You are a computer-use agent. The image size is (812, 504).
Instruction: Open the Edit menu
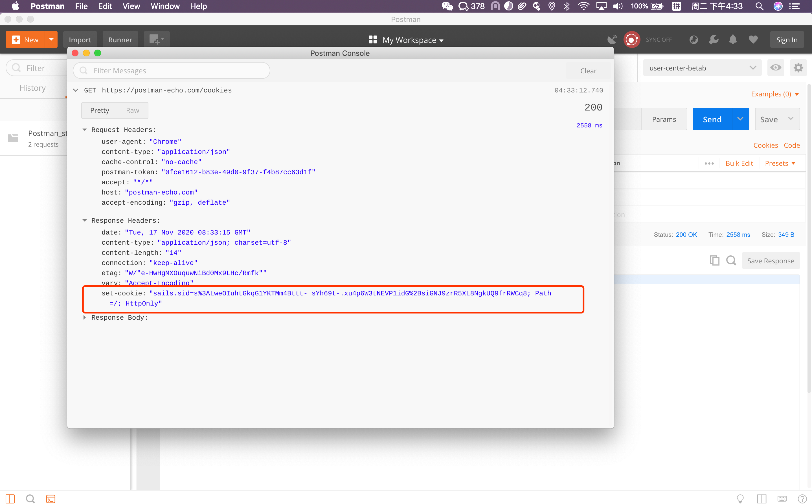[x=105, y=6]
